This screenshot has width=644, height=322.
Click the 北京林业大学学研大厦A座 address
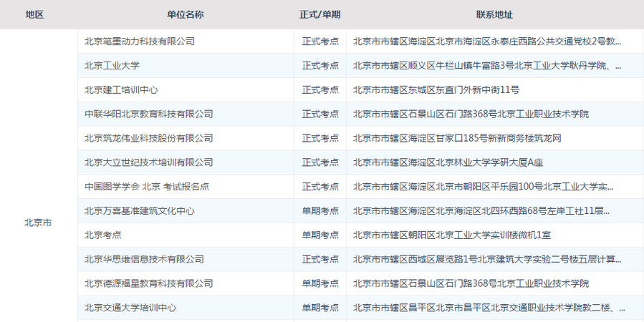coord(448,162)
